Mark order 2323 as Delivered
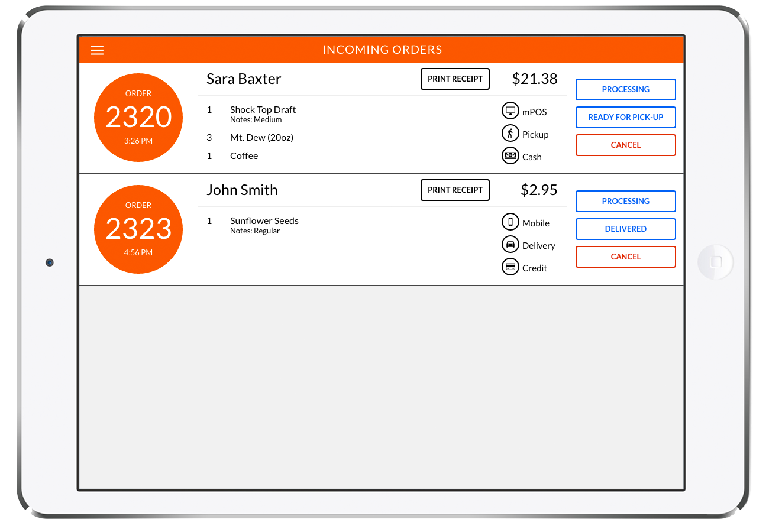 coord(625,229)
